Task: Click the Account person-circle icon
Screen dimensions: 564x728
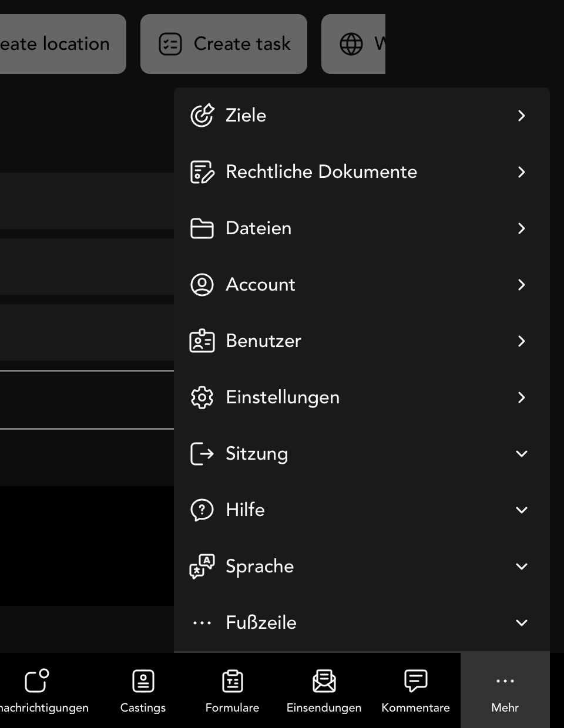Action: [202, 285]
